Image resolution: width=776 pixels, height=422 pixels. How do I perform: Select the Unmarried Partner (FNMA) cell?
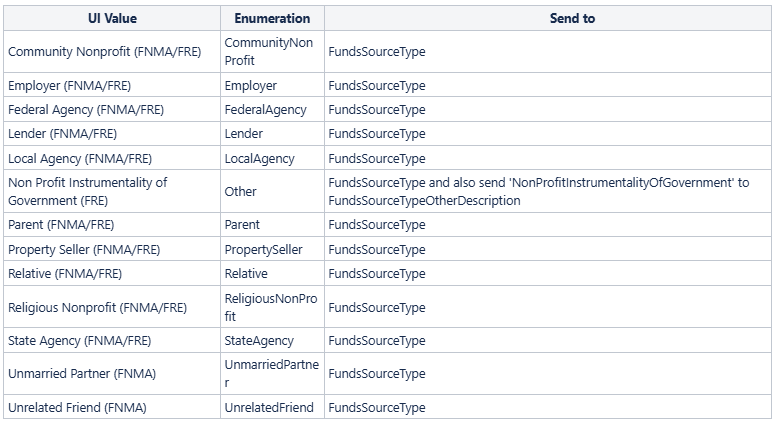pyautogui.click(x=112, y=374)
